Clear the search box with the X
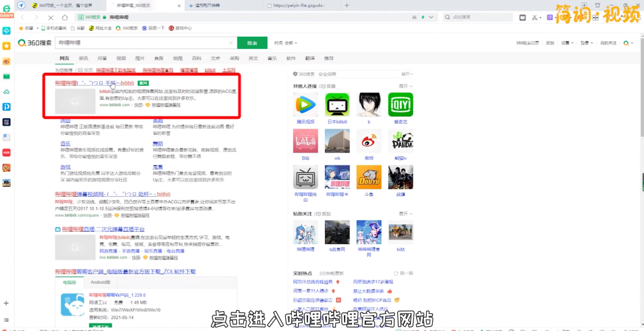The height and width of the screenshot is (331, 644). pyautogui.click(x=231, y=43)
